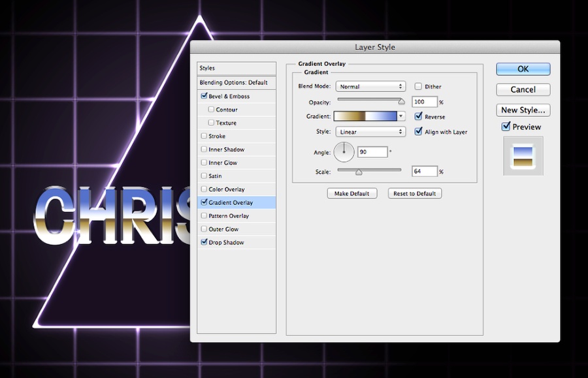The width and height of the screenshot is (588, 378).
Task: Open the gradient picker arrow
Action: [x=401, y=116]
